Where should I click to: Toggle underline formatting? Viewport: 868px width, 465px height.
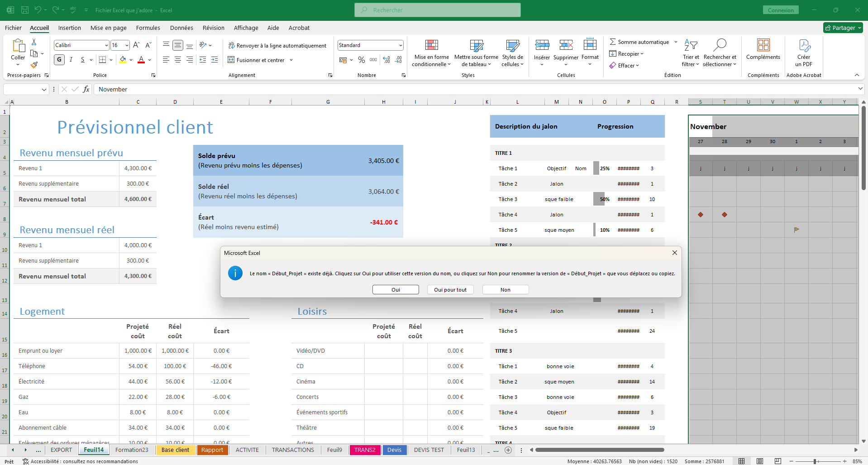pyautogui.click(x=81, y=59)
